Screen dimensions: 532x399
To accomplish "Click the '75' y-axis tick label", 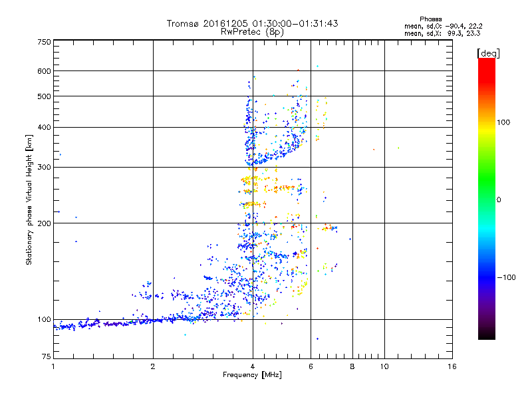I will [47, 356].
